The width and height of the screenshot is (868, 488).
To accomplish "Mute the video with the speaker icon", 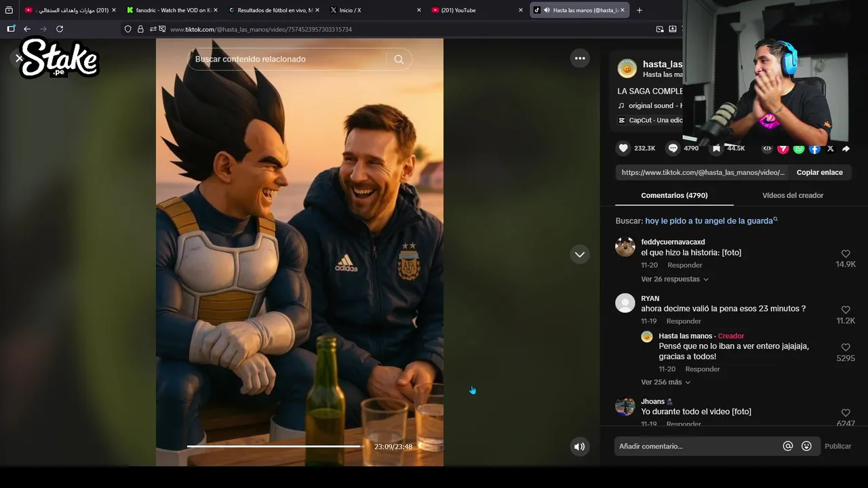I will pyautogui.click(x=579, y=447).
